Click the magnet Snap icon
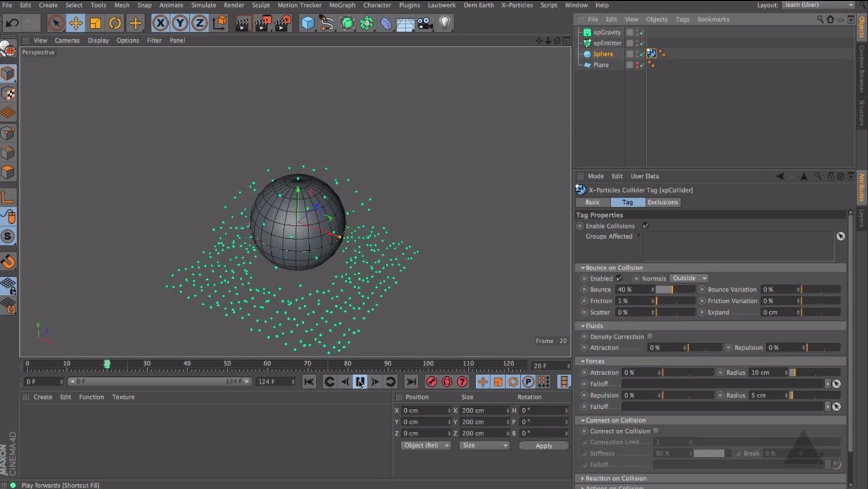The height and width of the screenshot is (489, 868). click(x=8, y=262)
